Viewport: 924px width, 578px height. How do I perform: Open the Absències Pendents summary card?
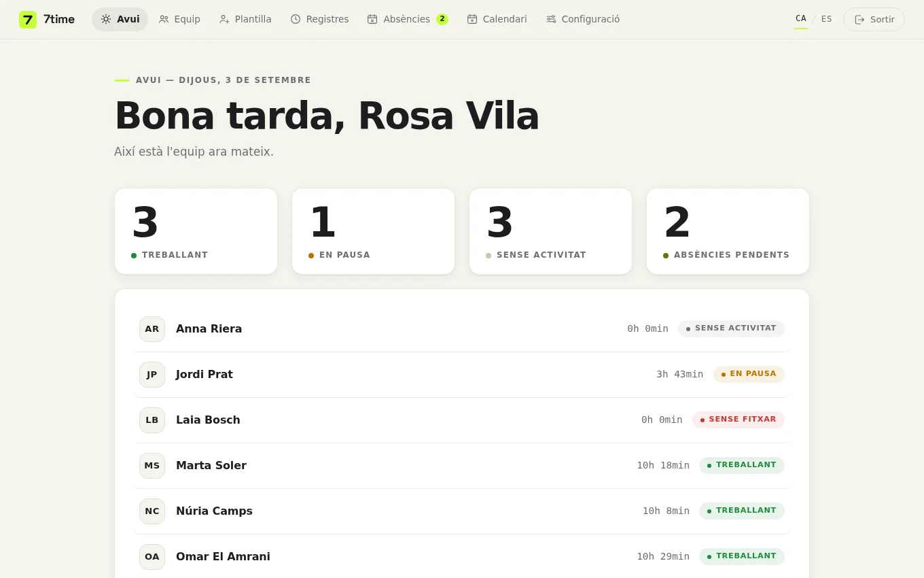728,231
